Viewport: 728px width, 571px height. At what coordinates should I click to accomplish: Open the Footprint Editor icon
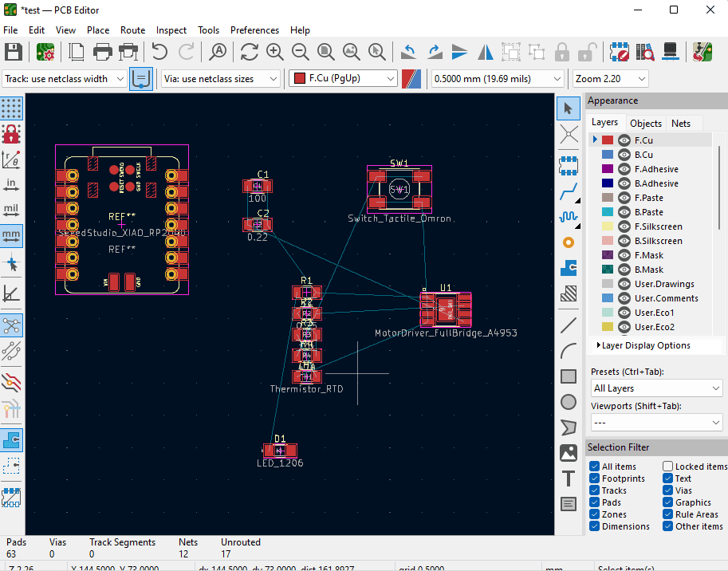click(620, 52)
